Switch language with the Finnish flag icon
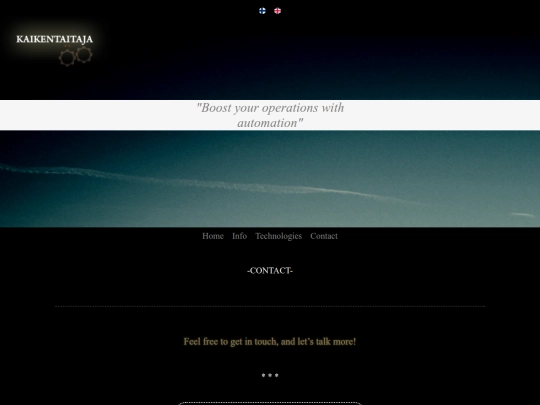The width and height of the screenshot is (540, 405). (262, 11)
